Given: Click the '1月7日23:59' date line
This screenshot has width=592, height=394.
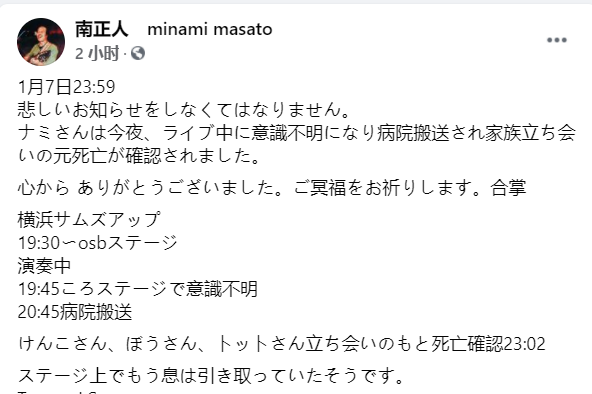Looking at the screenshot, I should 66,87.
